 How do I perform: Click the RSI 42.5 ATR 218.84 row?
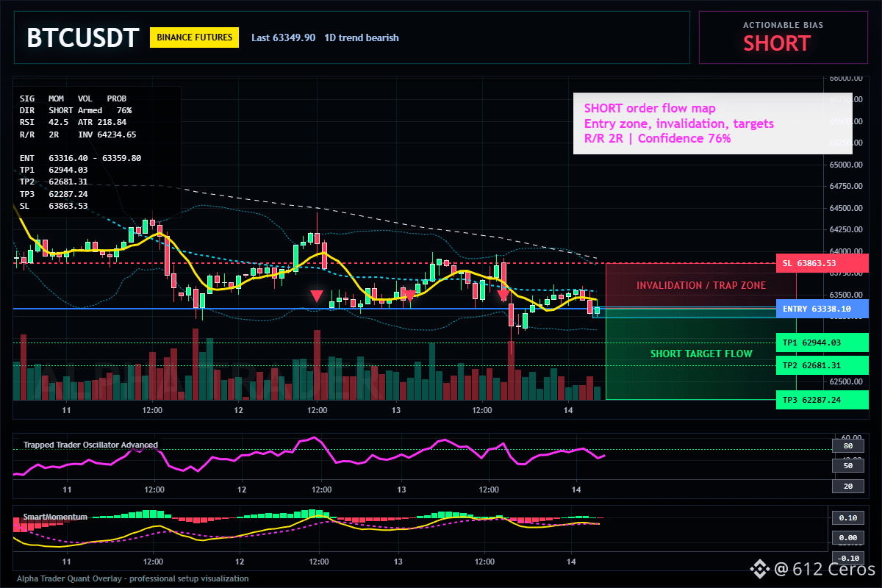(x=73, y=122)
